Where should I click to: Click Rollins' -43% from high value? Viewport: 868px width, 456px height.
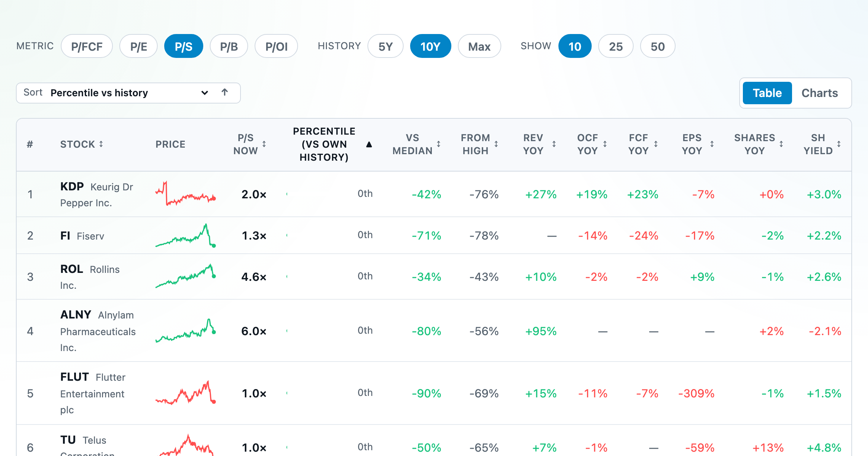pyautogui.click(x=484, y=277)
